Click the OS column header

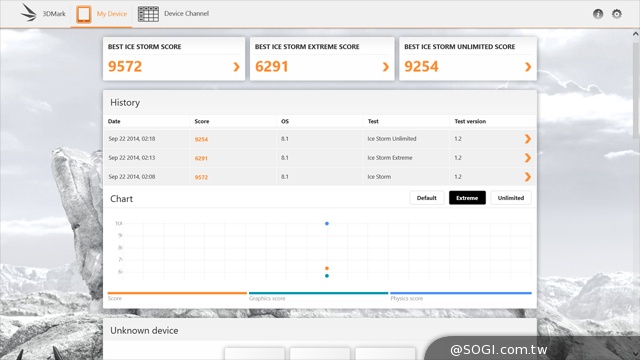(285, 121)
